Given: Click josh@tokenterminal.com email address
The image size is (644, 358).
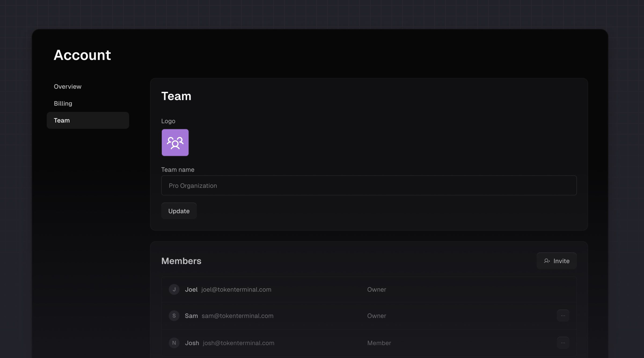Looking at the screenshot, I should click(238, 343).
